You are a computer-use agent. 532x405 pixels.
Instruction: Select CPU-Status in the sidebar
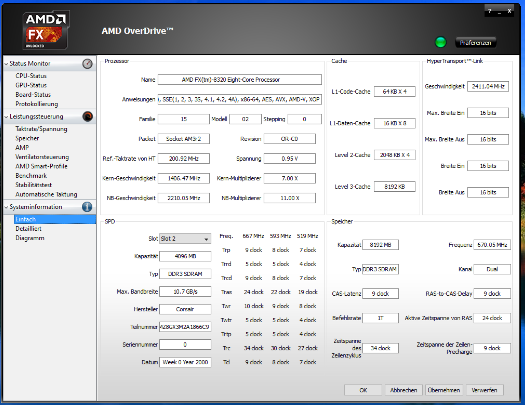click(31, 76)
